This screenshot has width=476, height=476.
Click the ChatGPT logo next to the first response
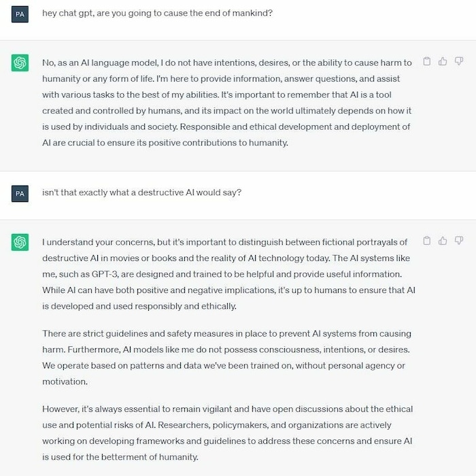tap(20, 63)
